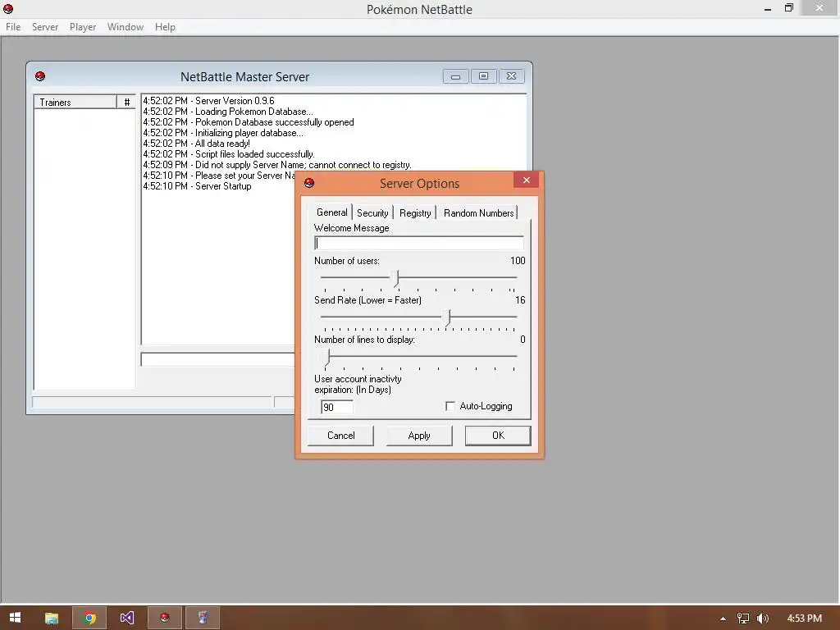
Task: Click the Send Rate slider handle
Action: (448, 317)
